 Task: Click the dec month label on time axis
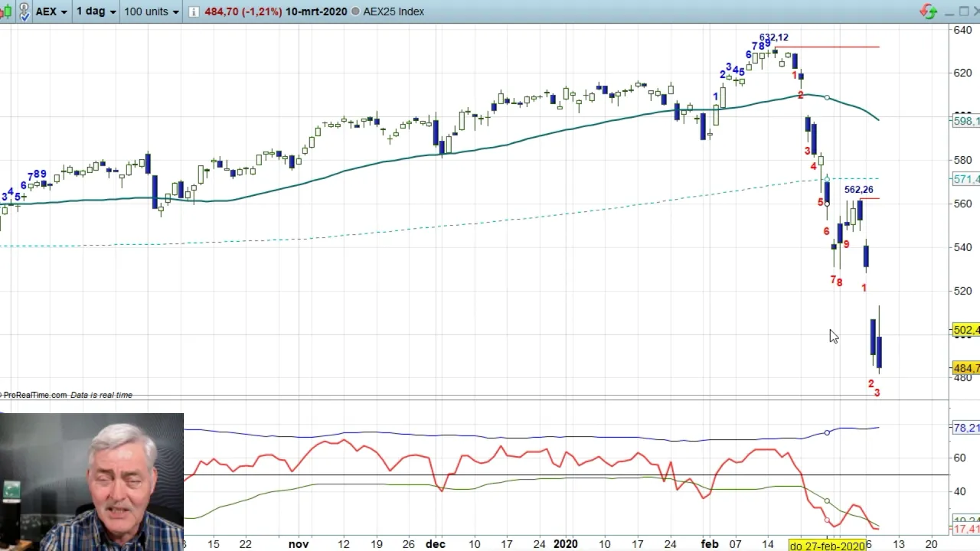[435, 544]
